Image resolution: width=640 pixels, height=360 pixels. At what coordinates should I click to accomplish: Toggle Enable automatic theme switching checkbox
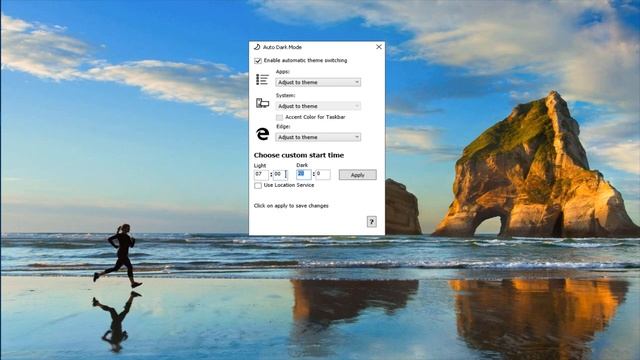point(258,61)
